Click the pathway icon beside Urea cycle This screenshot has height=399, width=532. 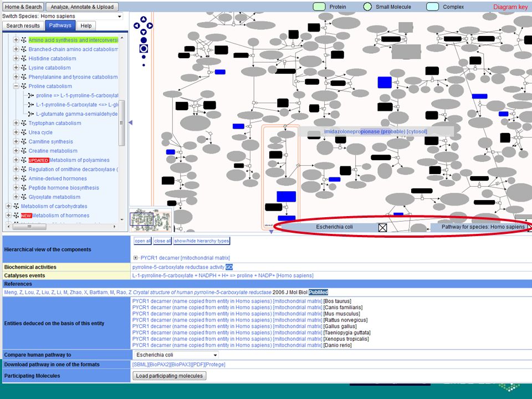(24, 132)
